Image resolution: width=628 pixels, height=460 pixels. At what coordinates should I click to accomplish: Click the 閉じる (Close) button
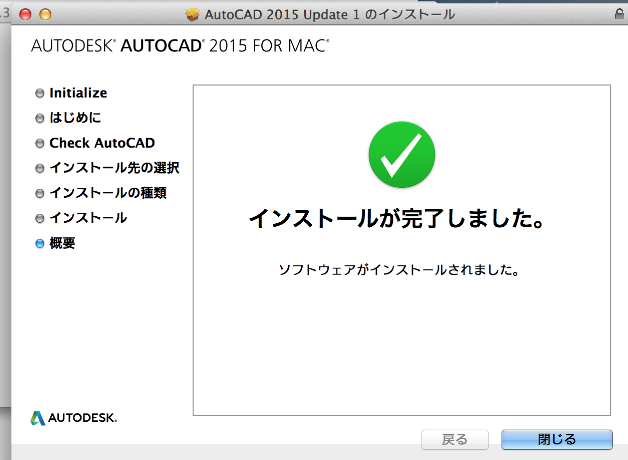(557, 439)
